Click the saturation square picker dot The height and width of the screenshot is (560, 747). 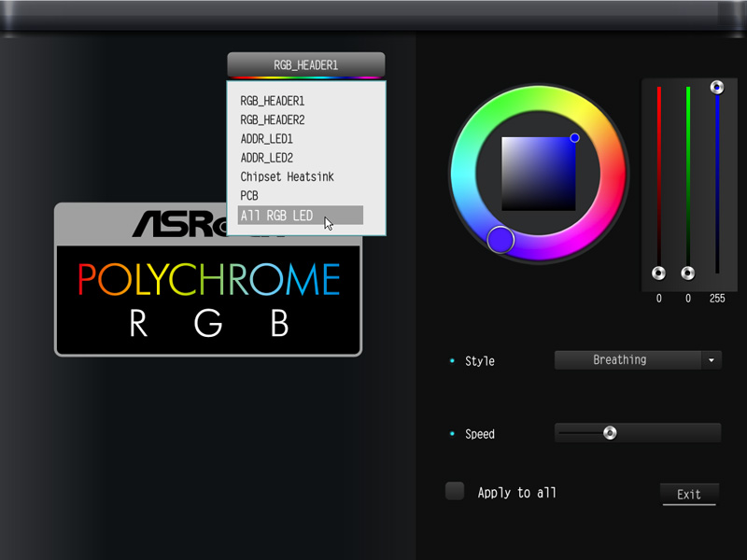pos(574,138)
